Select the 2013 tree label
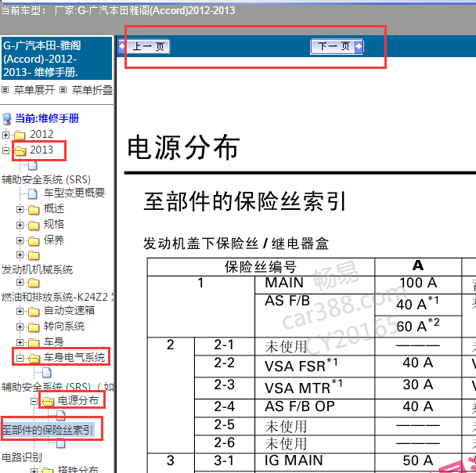Screen dimensions: 476x473 (x=41, y=150)
